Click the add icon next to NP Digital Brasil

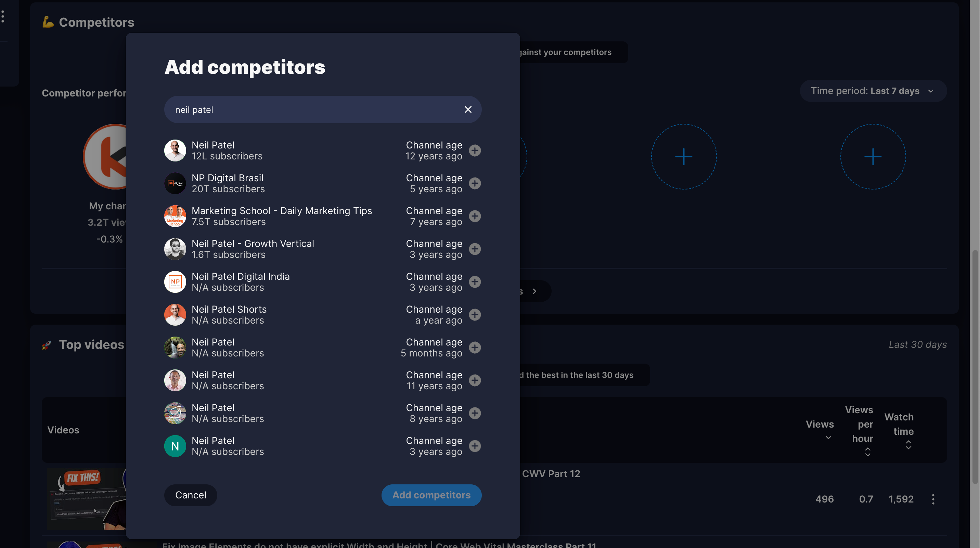click(x=475, y=183)
